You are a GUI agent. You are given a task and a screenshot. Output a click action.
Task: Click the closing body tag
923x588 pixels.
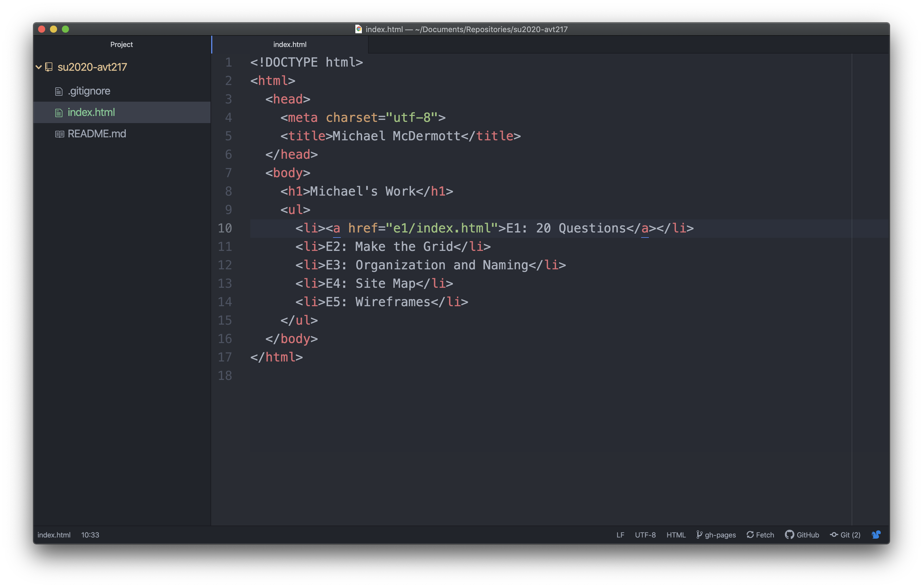[x=291, y=339]
